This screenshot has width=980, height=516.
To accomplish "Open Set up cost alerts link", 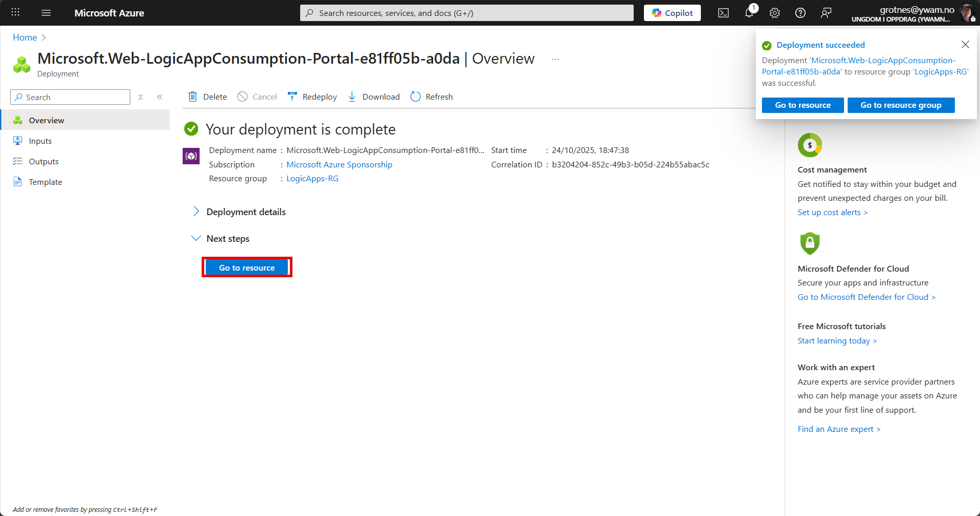I will (832, 212).
